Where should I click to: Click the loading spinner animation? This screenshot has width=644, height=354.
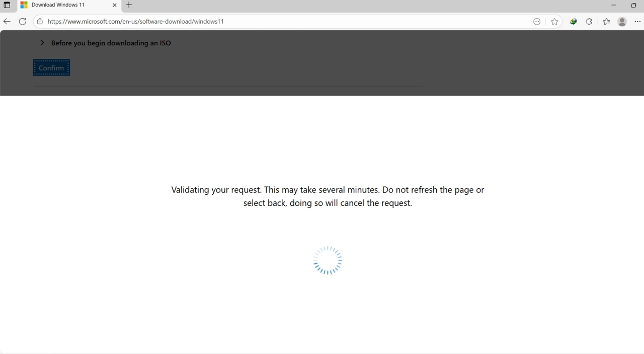[328, 260]
